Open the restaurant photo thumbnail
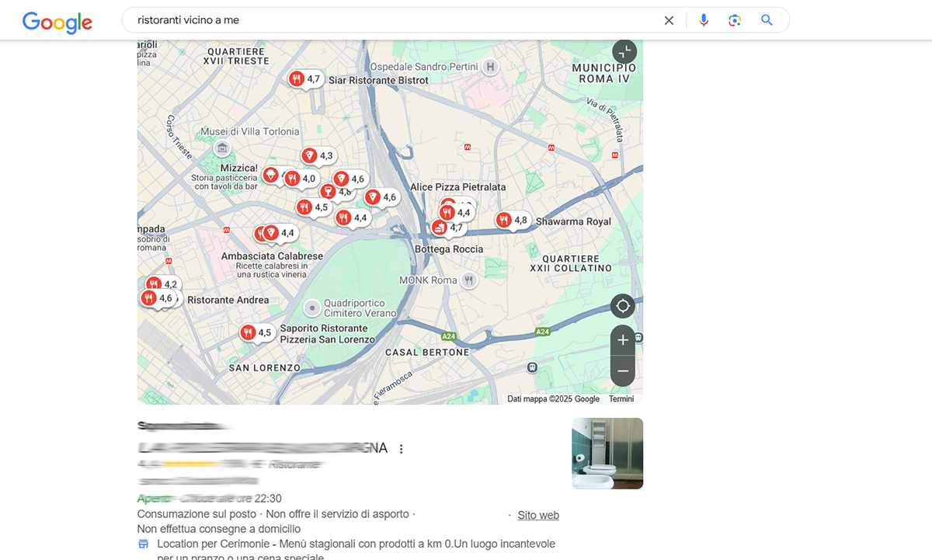The width and height of the screenshot is (932, 560). click(607, 454)
